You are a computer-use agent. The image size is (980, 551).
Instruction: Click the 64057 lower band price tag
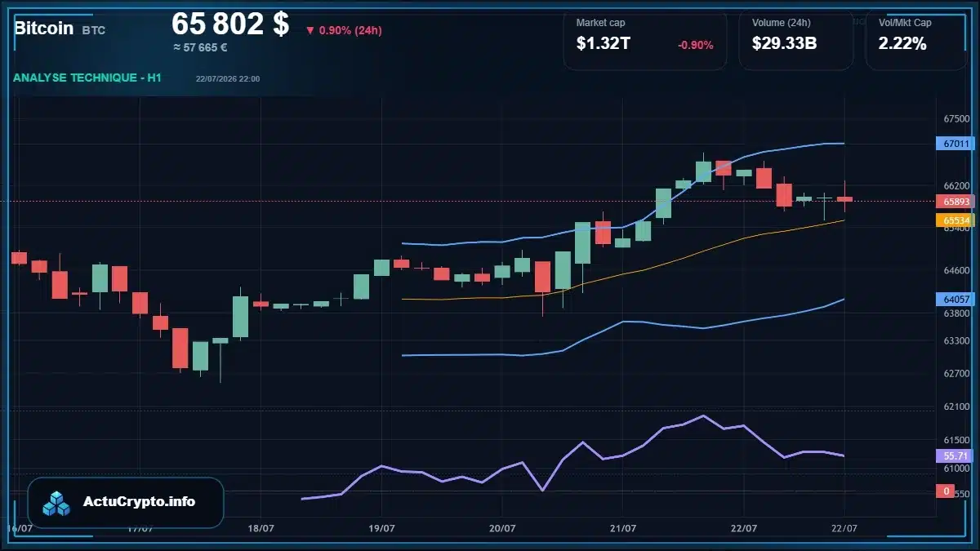click(x=955, y=300)
